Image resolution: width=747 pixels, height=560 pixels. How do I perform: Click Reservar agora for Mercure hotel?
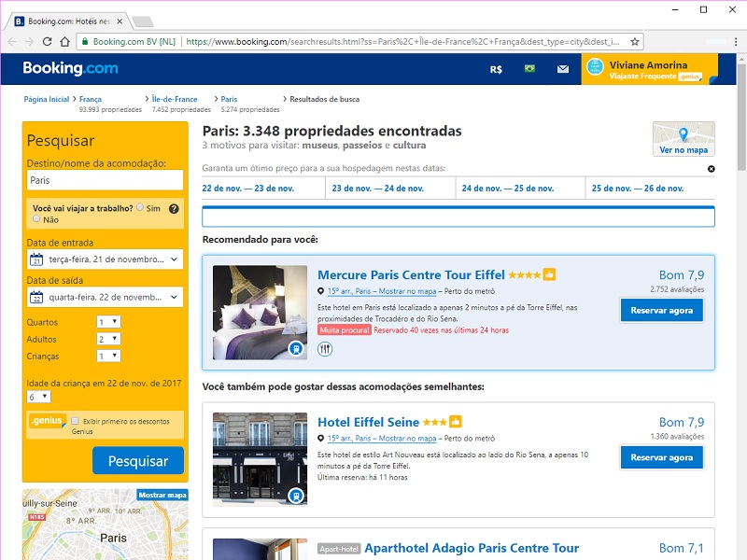pyautogui.click(x=662, y=311)
